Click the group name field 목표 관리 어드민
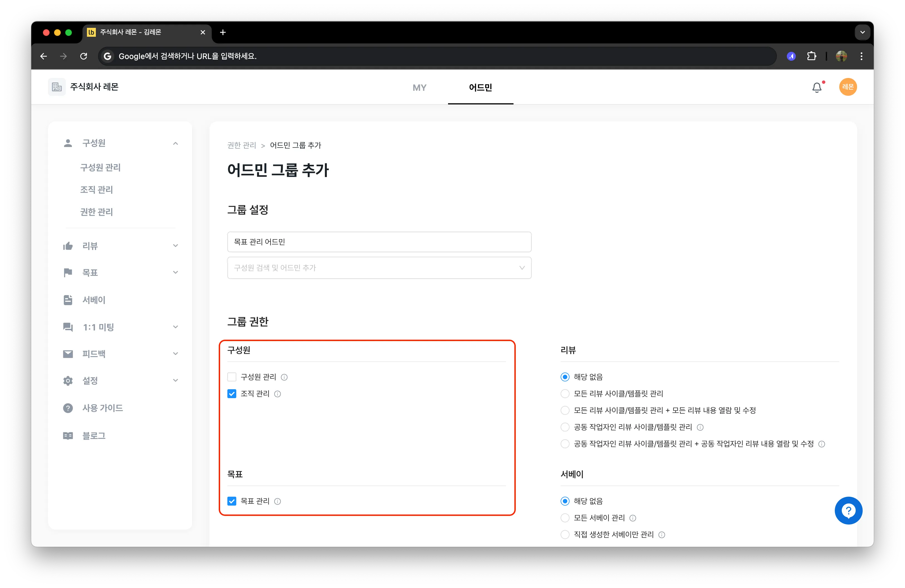 (379, 242)
